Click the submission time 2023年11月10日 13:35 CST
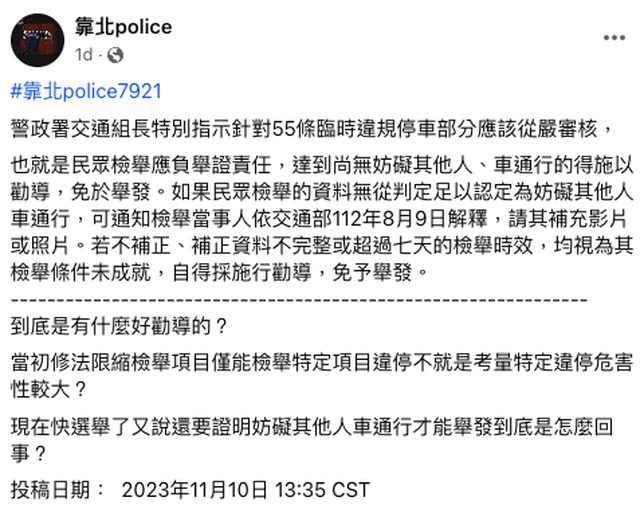The image size is (640, 509). click(246, 490)
